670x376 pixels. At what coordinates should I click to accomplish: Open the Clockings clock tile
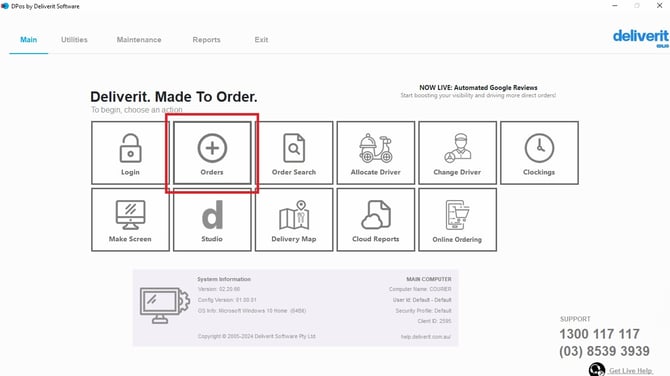point(539,153)
